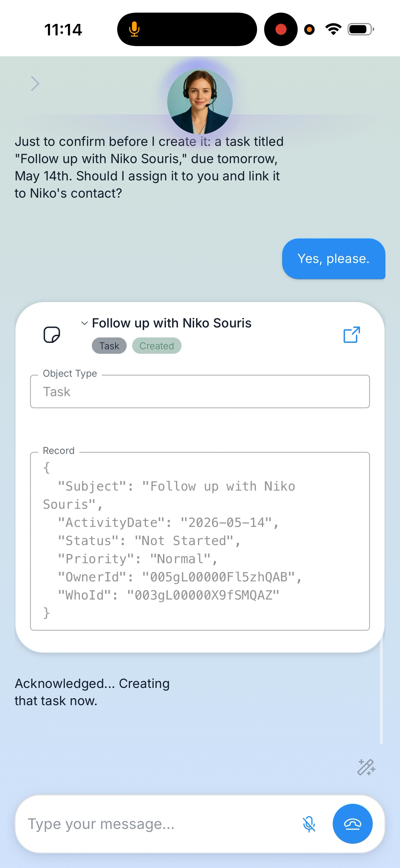
Task: Click the Object Type field showing Task
Action: pyautogui.click(x=200, y=392)
